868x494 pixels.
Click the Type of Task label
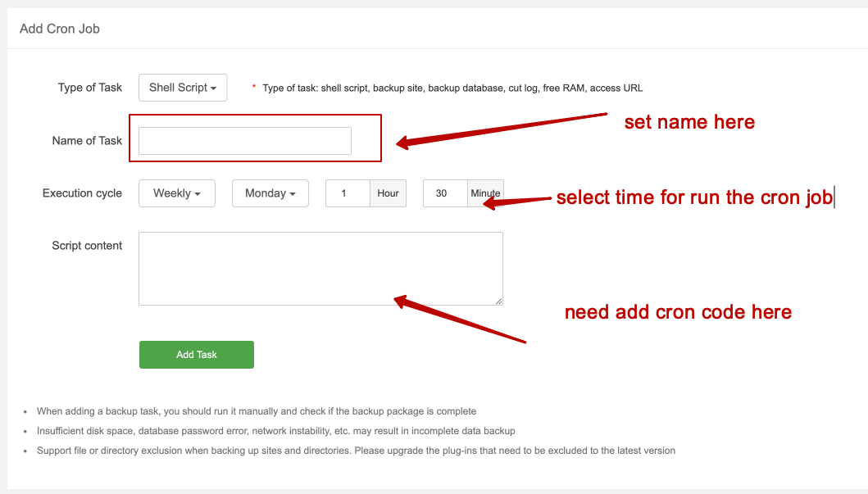pos(89,88)
